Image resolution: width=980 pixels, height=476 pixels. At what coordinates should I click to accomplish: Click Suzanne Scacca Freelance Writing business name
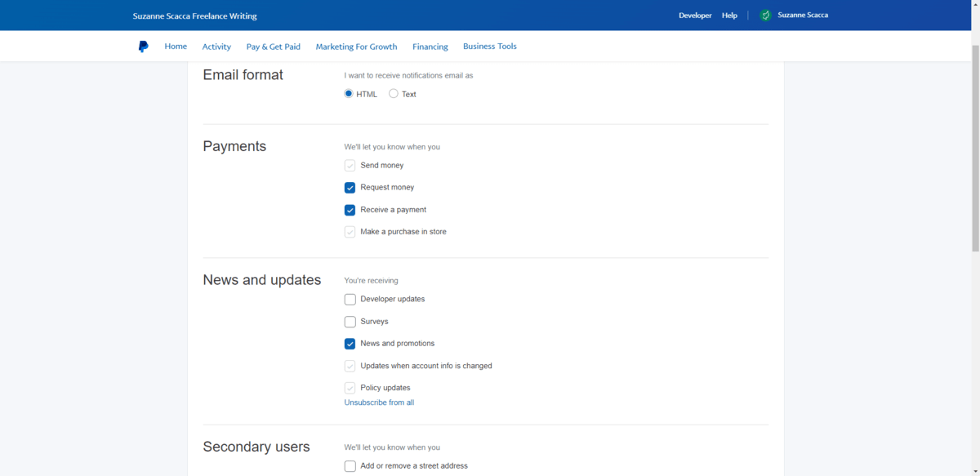point(194,16)
